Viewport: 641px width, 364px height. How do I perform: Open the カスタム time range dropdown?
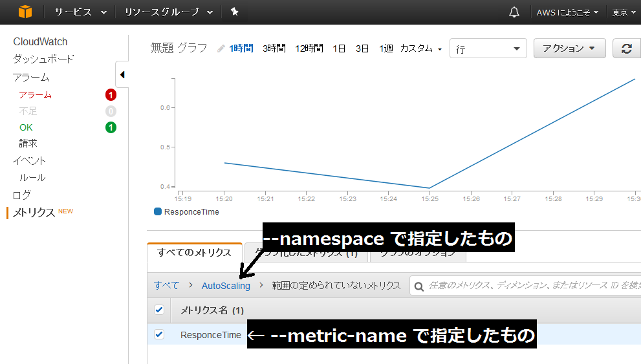click(421, 48)
